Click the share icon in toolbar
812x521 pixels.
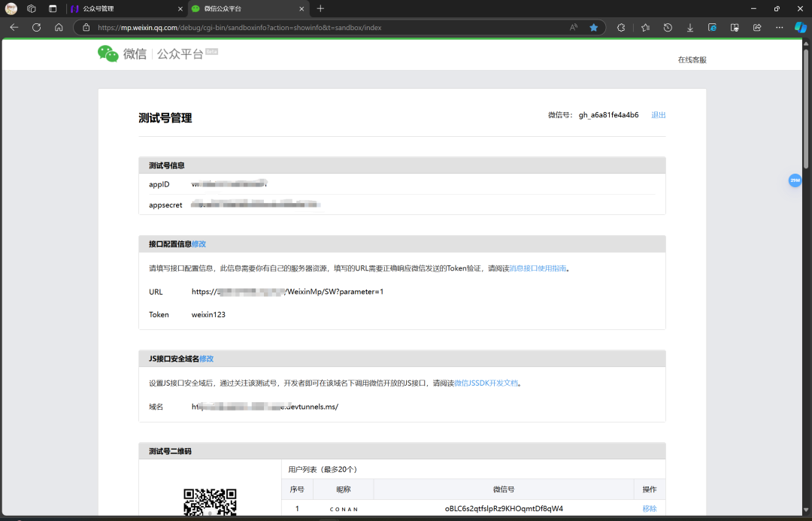[x=757, y=28]
